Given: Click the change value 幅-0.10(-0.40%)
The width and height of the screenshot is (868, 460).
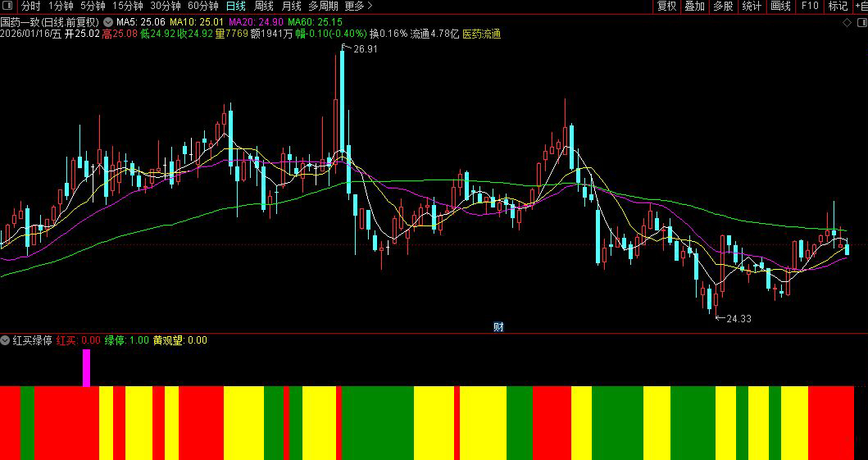Looking at the screenshot, I should 331,34.
